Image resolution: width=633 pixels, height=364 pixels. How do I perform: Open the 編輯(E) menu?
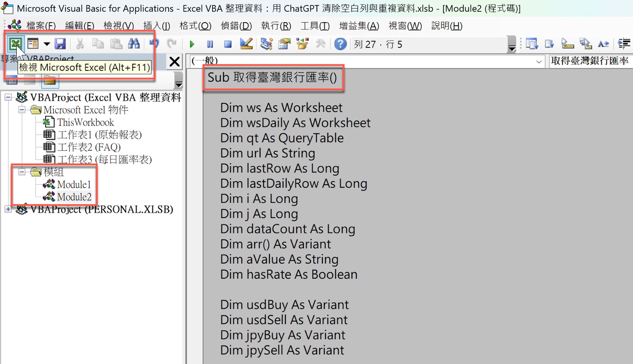click(80, 26)
